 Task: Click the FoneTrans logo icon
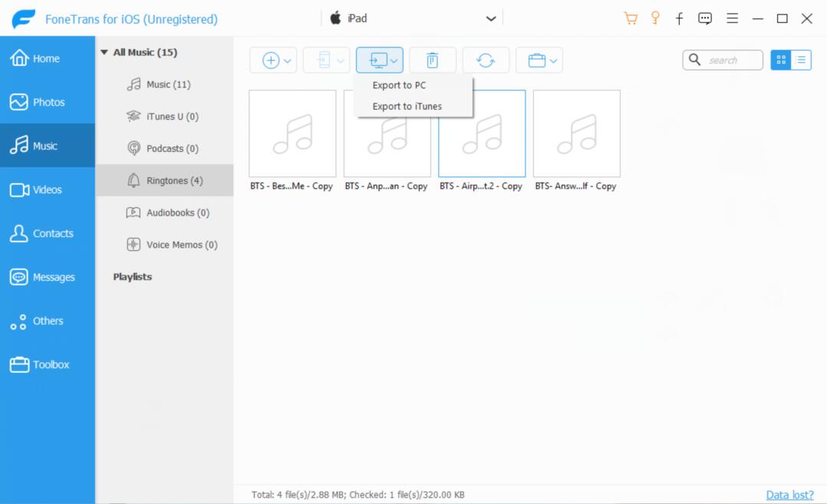click(24, 19)
